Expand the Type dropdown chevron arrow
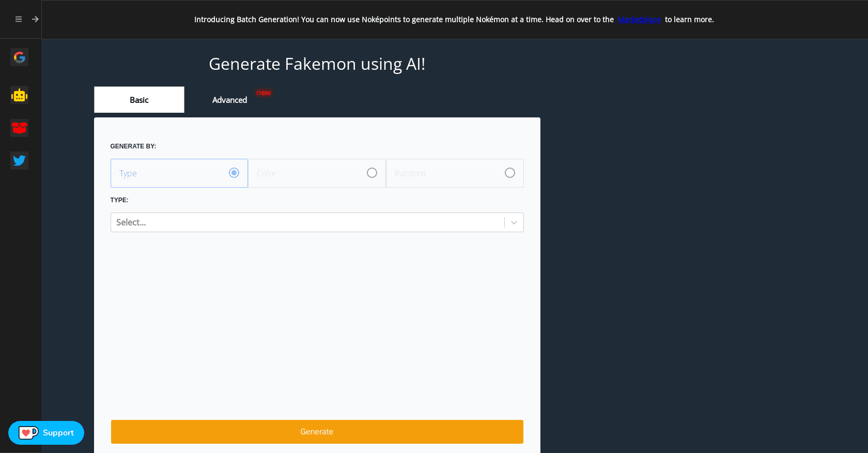 point(514,222)
